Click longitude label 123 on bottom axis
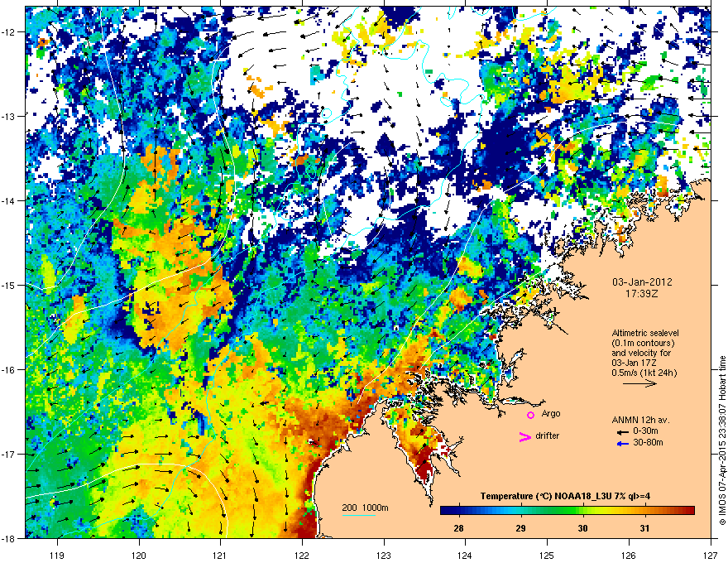The height and width of the screenshot is (563, 728). (384, 555)
